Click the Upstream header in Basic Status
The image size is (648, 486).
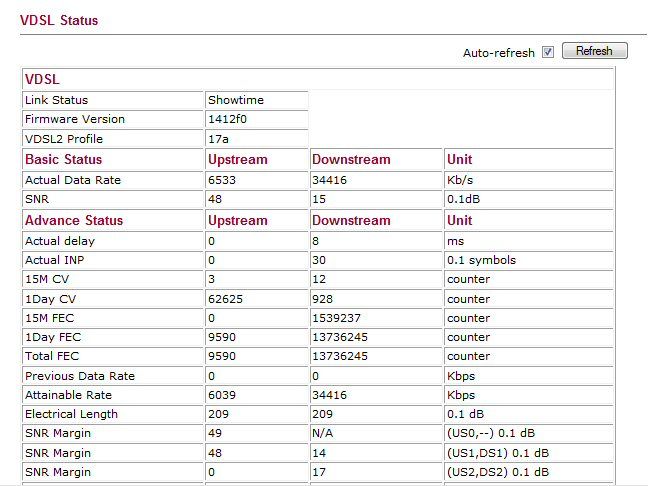point(238,160)
